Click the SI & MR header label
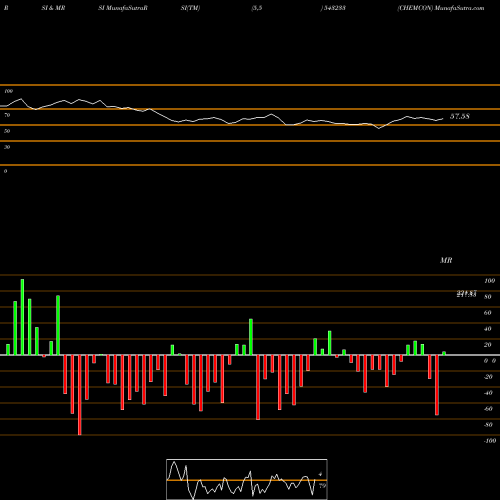 pyautogui.click(x=53, y=8)
